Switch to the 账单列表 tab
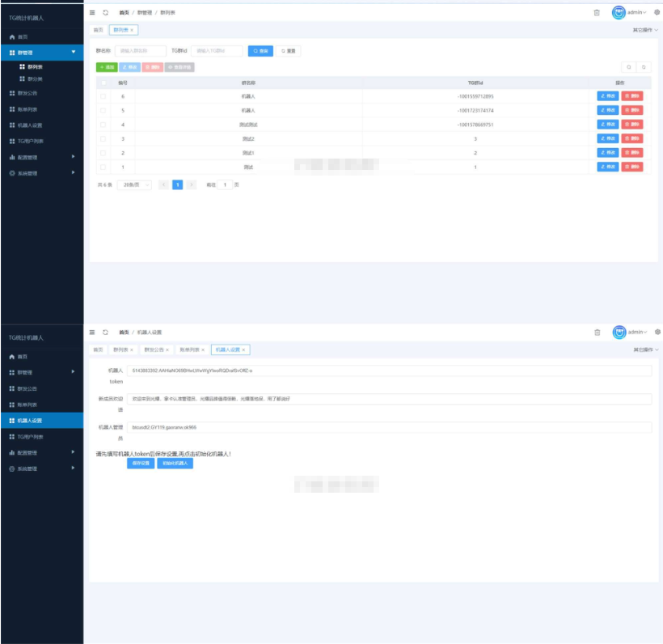The image size is (663, 644). [x=188, y=350]
